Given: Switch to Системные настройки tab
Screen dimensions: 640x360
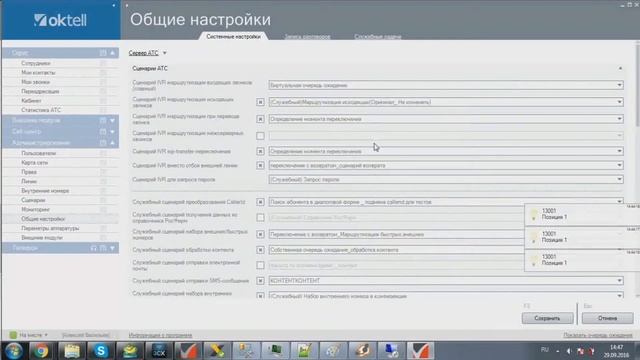Looking at the screenshot, I should coord(233,36).
